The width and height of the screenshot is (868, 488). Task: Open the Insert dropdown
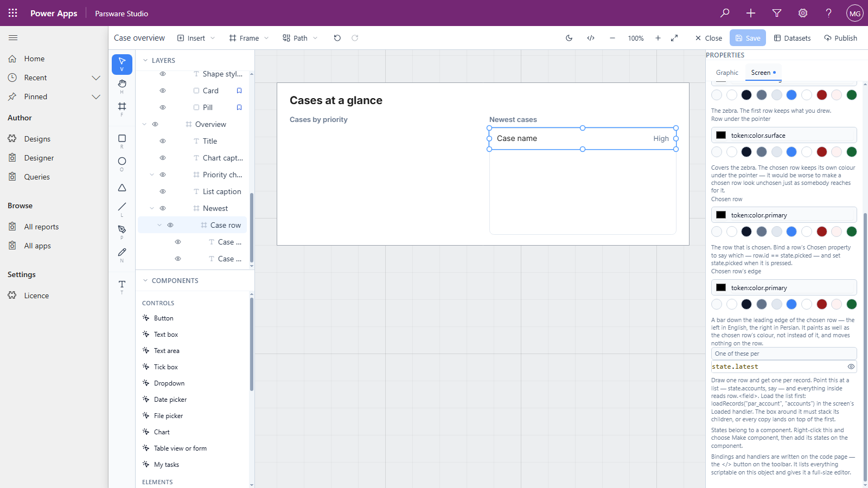[x=196, y=38]
